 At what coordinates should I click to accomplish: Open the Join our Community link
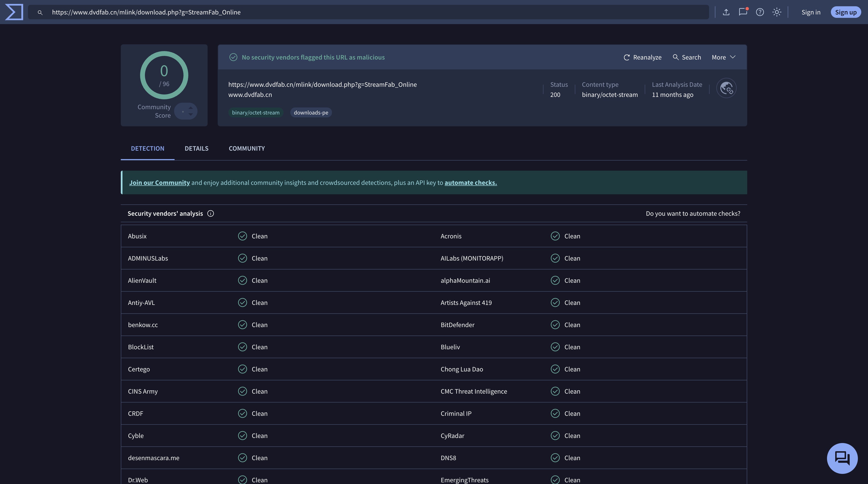tap(159, 182)
